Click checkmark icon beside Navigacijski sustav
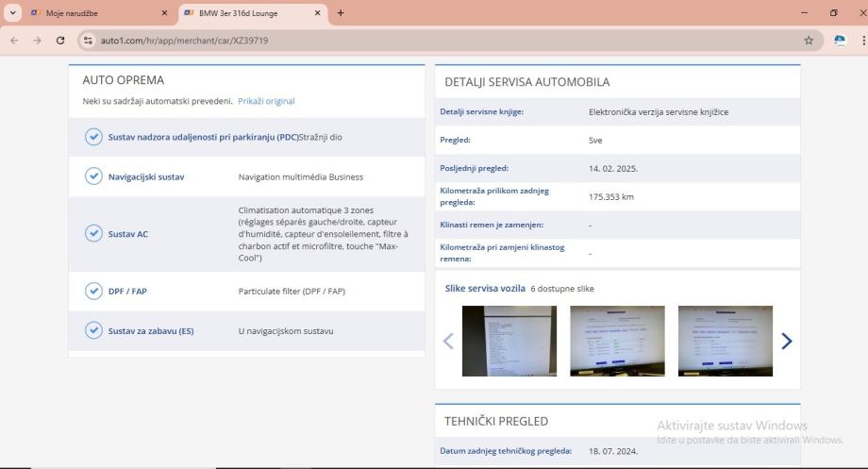 tap(93, 176)
